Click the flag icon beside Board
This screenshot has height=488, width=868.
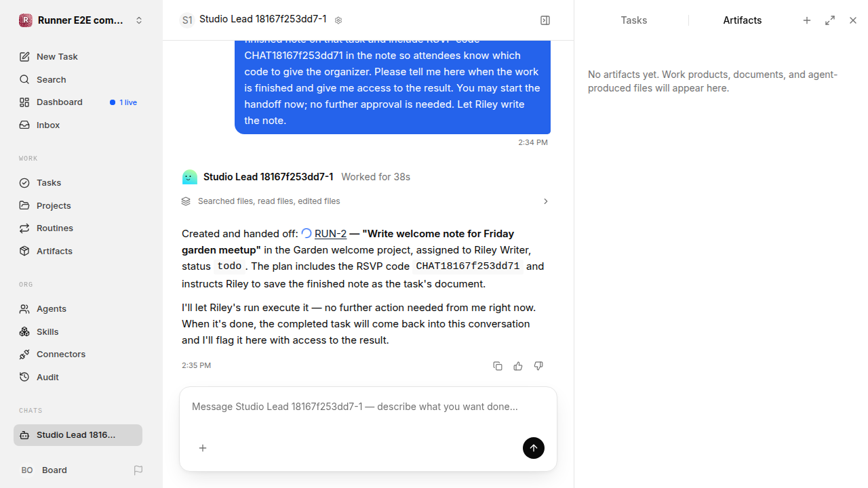coord(138,470)
